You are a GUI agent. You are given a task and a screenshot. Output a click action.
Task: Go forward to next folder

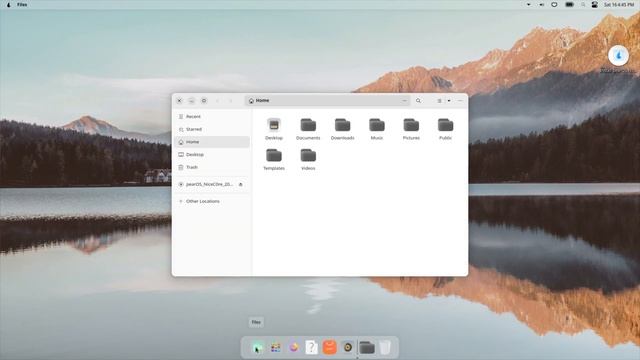tap(231, 100)
